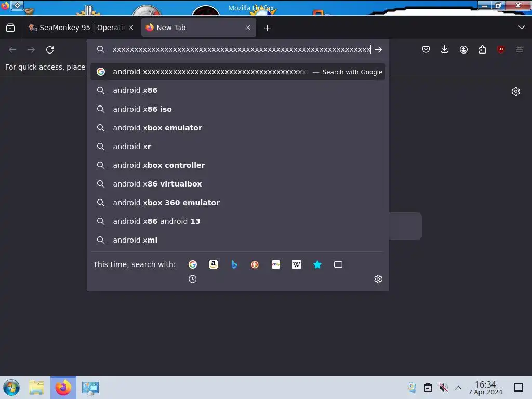Search this time with Google
Image resolution: width=532 pixels, height=399 pixels.
[193, 264]
